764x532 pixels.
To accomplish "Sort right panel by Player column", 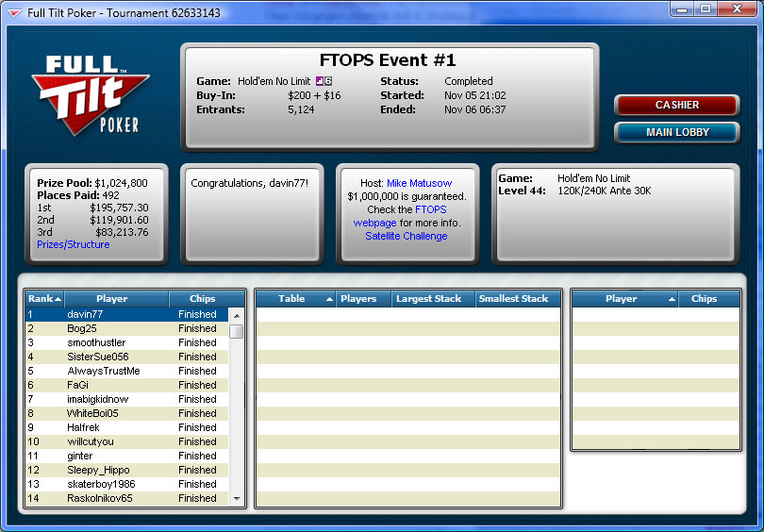I will 625,299.
